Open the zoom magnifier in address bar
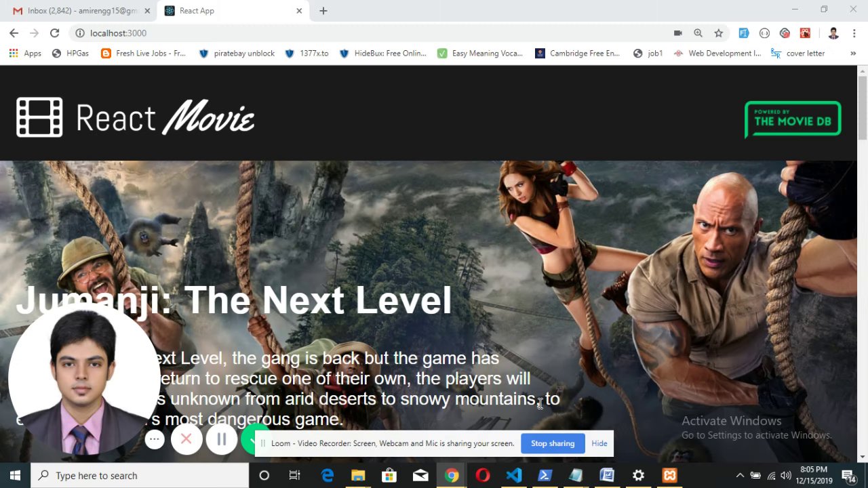 [698, 33]
